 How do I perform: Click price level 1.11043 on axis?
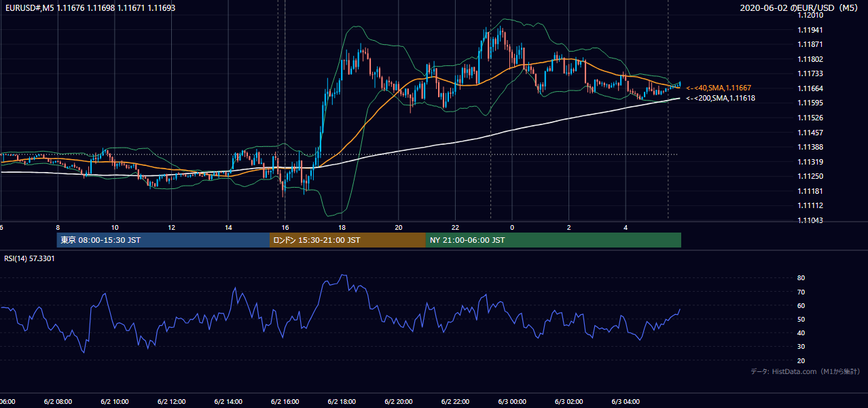point(811,220)
